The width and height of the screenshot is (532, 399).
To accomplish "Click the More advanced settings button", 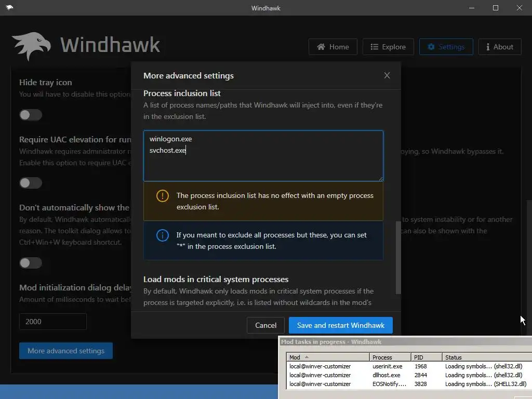I will coord(66,351).
